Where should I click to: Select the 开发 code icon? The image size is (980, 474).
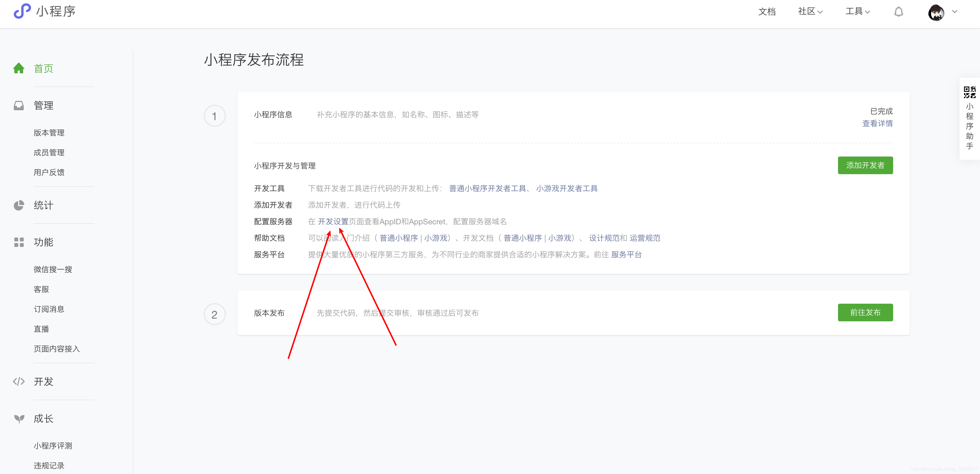tap(19, 382)
